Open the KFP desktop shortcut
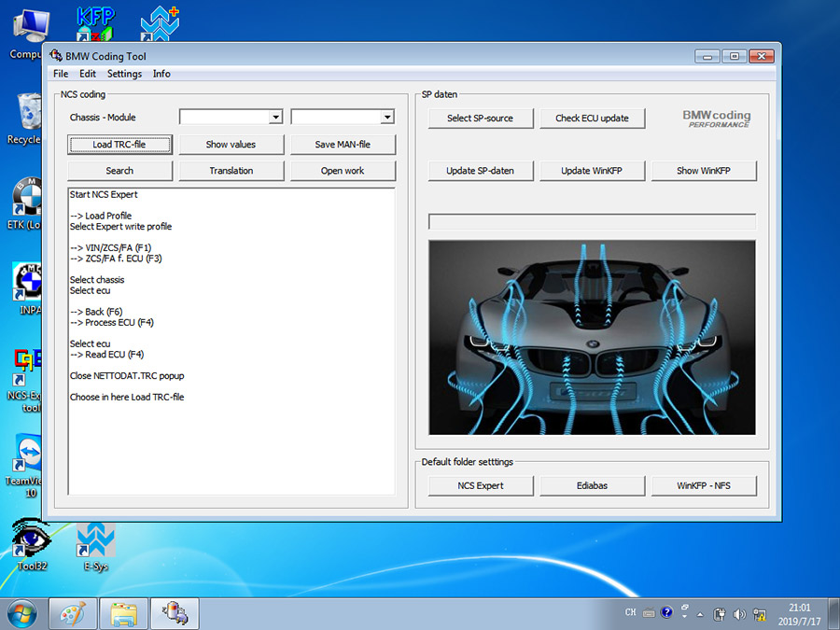Screen dimensions: 840x630 pos(95,23)
